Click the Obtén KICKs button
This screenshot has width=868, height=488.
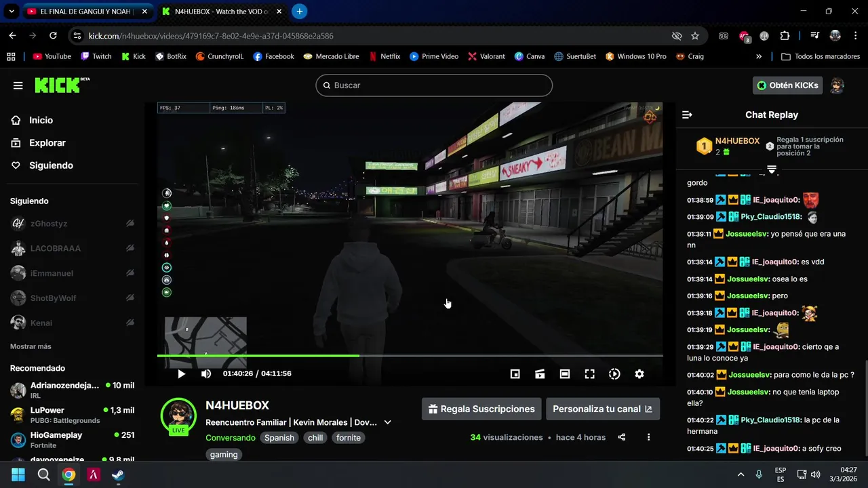(788, 85)
